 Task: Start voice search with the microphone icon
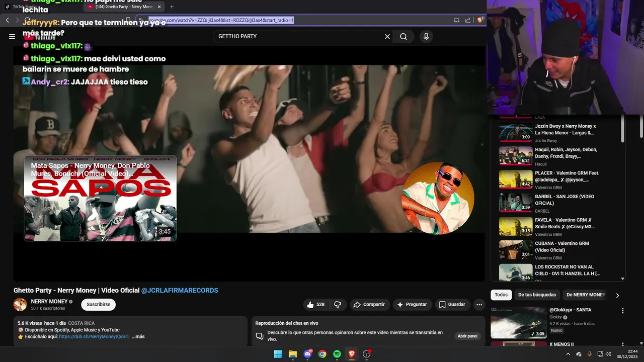click(426, 36)
